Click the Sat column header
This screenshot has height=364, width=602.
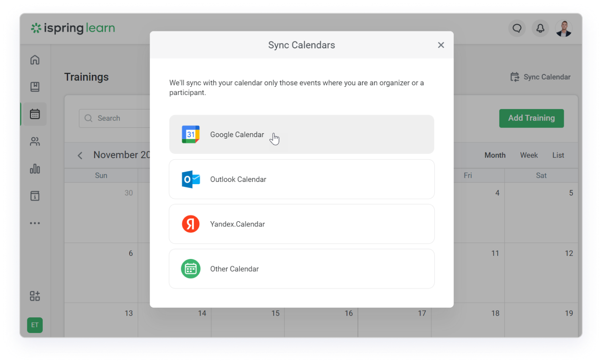pyautogui.click(x=541, y=175)
